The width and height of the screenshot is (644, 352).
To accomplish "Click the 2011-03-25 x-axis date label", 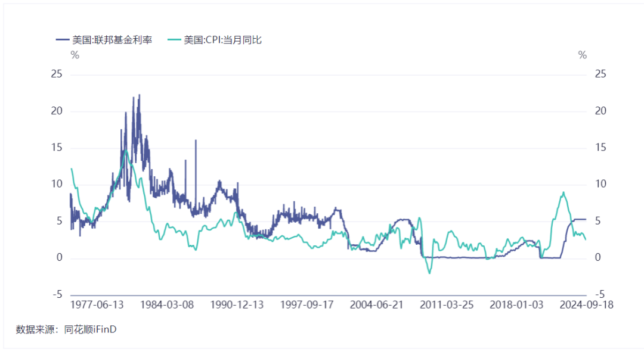I will pyautogui.click(x=447, y=305).
